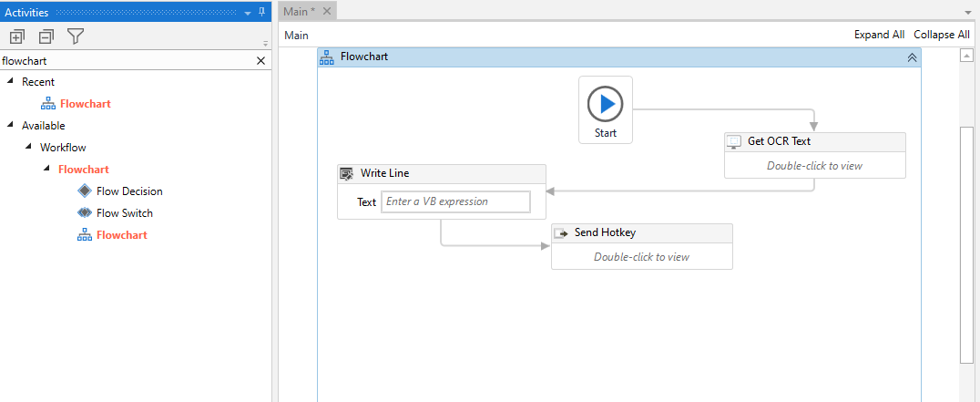This screenshot has width=980, height=402.
Task: Collapse the Flowchart container with chevron
Action: [912, 57]
